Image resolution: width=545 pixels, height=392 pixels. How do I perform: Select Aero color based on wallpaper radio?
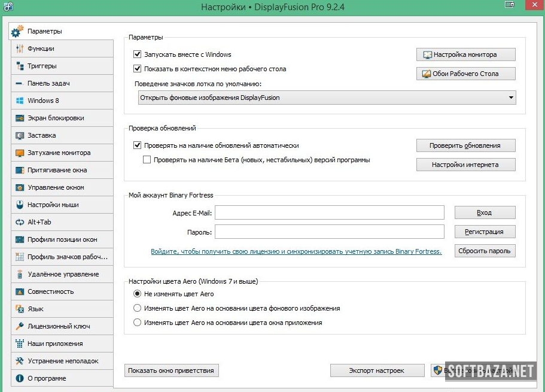click(x=138, y=308)
